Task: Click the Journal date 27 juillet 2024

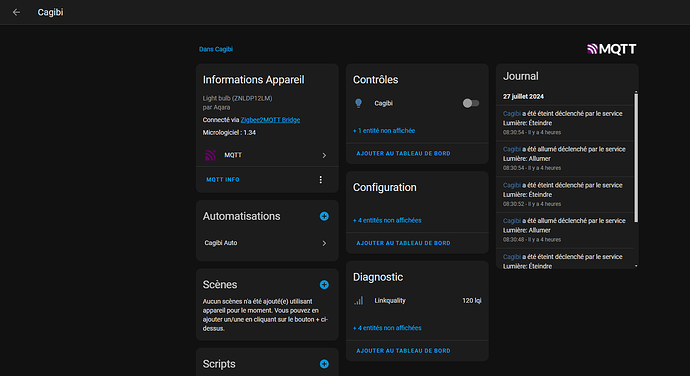Action: (523, 96)
